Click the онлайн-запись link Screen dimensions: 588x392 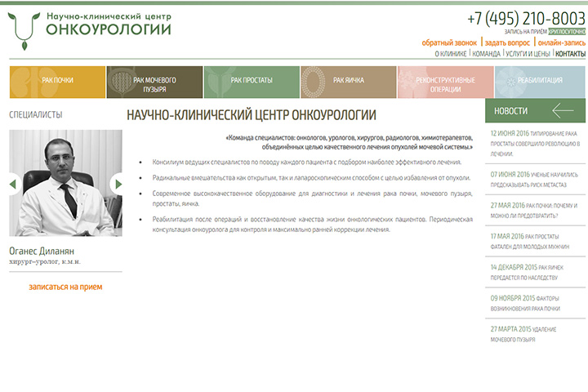pyautogui.click(x=562, y=42)
